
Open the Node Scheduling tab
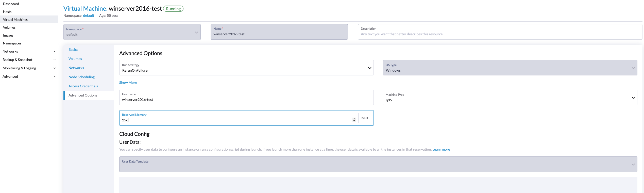[x=81, y=77]
